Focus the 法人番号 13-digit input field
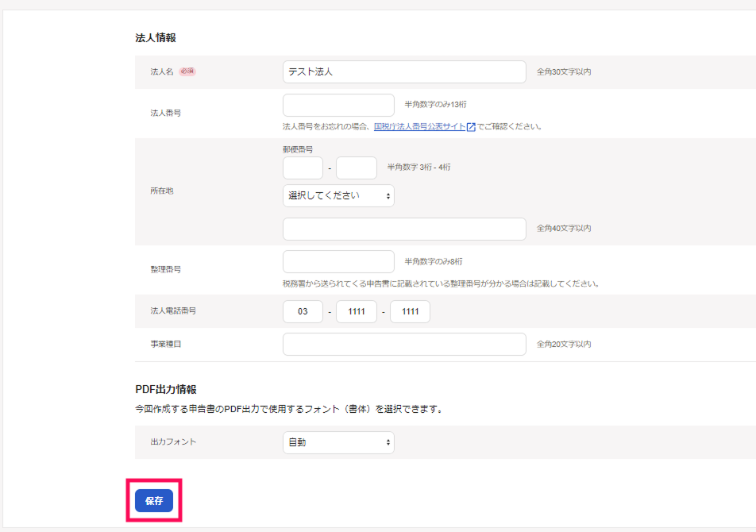Image resolution: width=756 pixels, height=532 pixels. [338, 105]
